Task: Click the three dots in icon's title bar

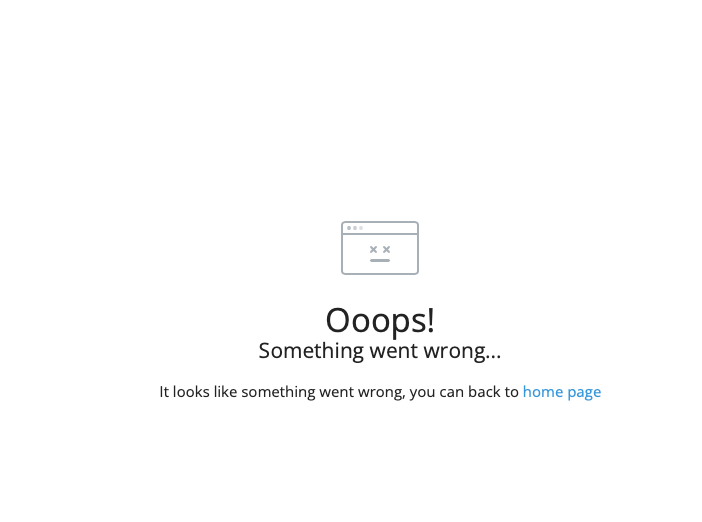Action: [x=355, y=228]
